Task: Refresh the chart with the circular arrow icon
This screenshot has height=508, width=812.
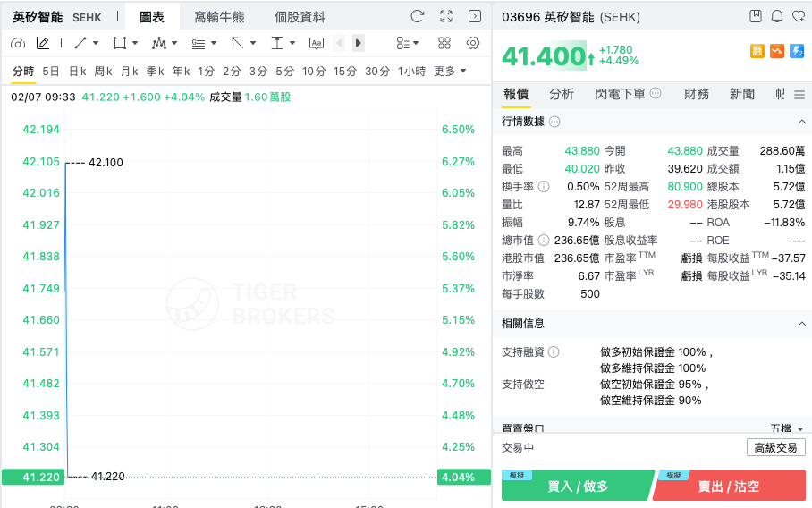Action: click(x=418, y=17)
